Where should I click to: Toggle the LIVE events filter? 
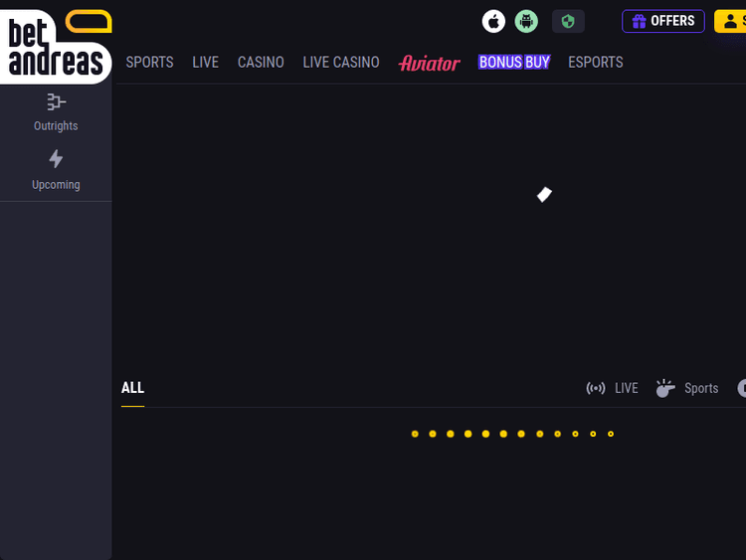pyautogui.click(x=613, y=388)
